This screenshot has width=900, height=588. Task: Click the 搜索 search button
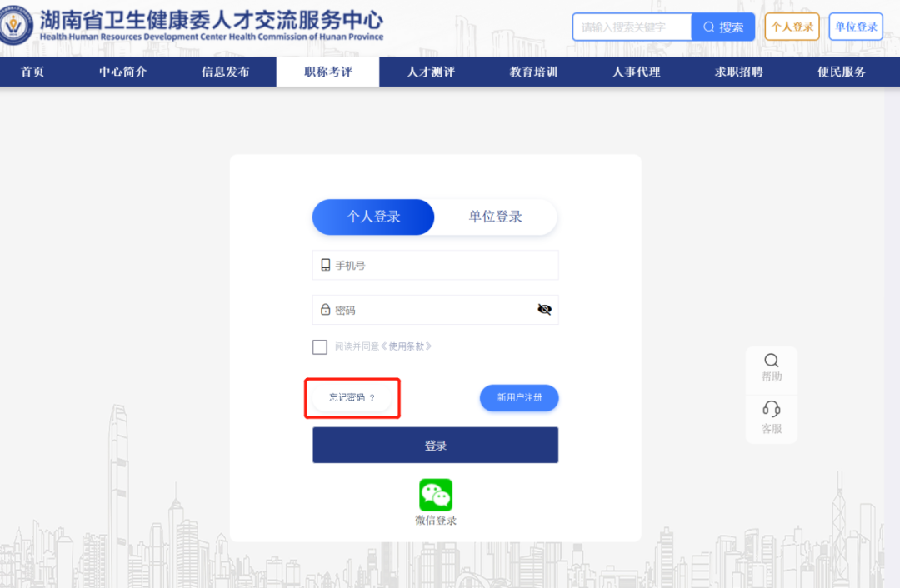722,27
